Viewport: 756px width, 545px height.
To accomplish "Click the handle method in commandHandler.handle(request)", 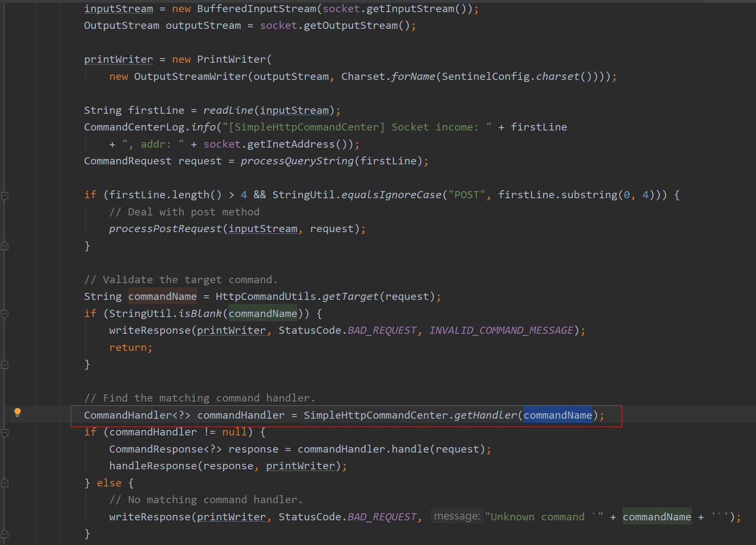I will [x=410, y=449].
